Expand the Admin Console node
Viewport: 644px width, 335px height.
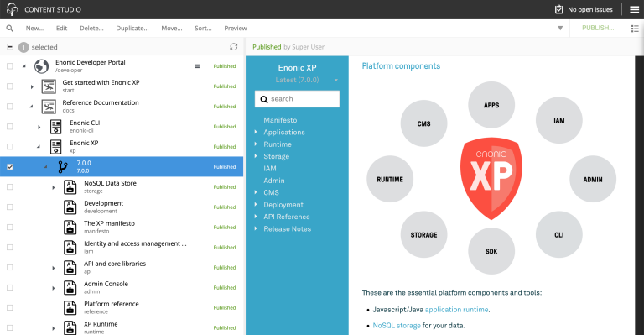point(54,288)
